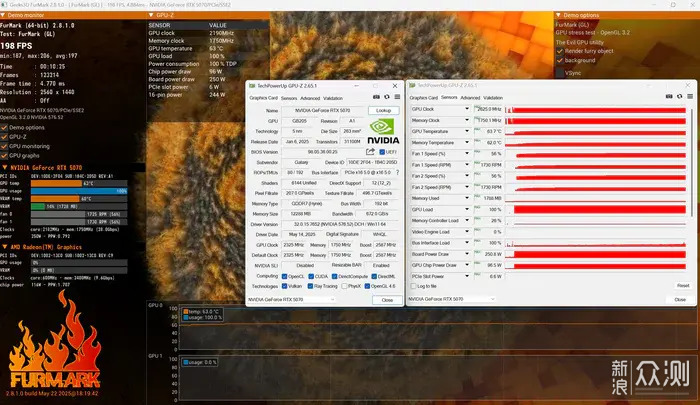Toggle the OpenCL checkbox
This screenshot has width=700, height=405.
tap(284, 276)
